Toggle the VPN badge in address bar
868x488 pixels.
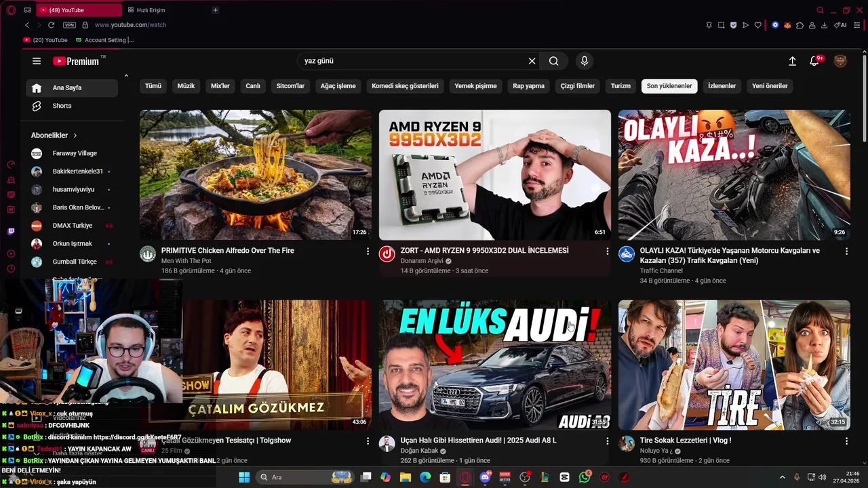click(x=69, y=25)
